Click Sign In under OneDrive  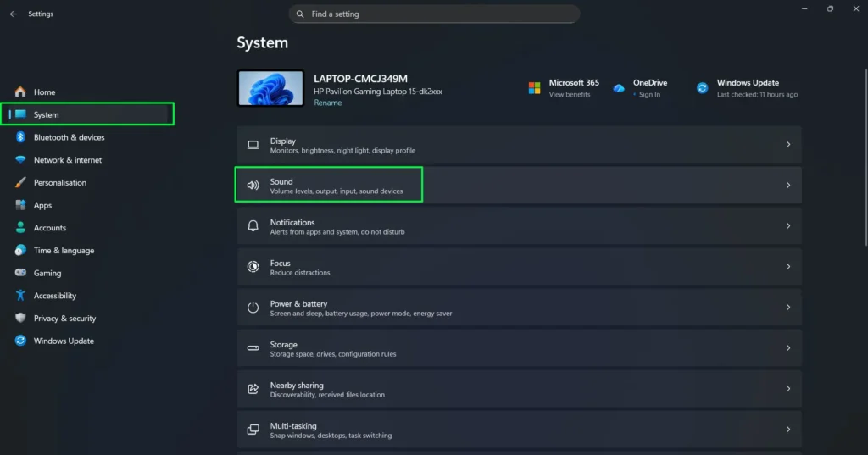[649, 95]
